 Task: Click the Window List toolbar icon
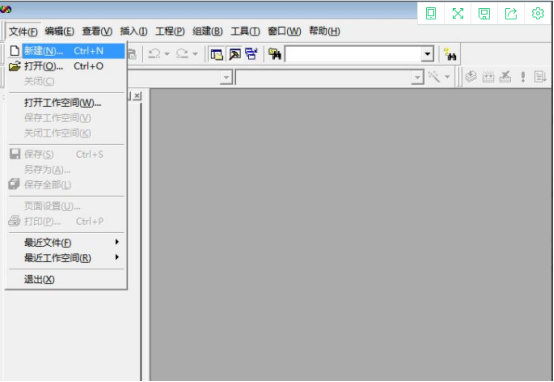pyautogui.click(x=251, y=54)
